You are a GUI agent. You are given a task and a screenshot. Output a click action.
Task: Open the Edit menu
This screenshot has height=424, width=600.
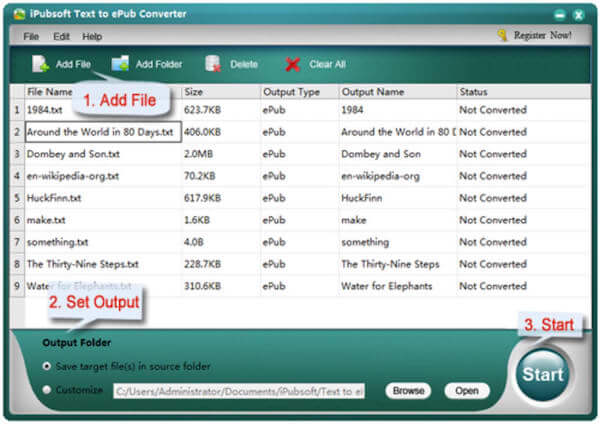(x=61, y=36)
